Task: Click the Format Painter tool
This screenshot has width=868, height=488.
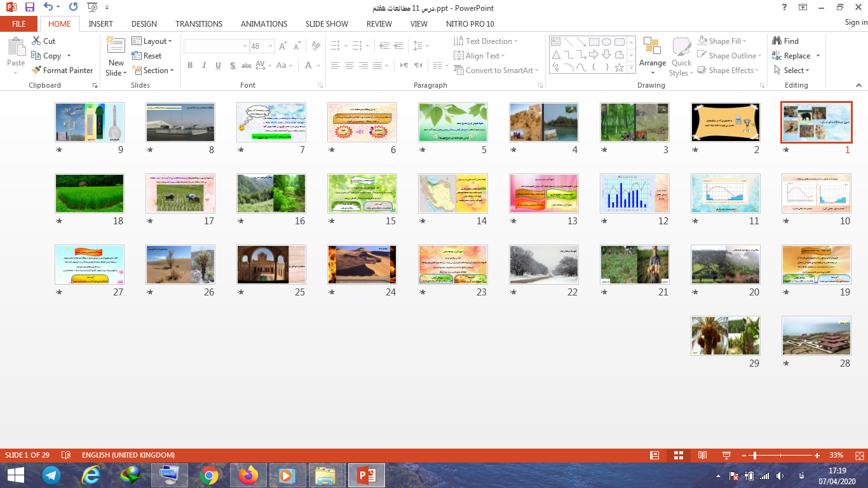Action: click(x=62, y=71)
